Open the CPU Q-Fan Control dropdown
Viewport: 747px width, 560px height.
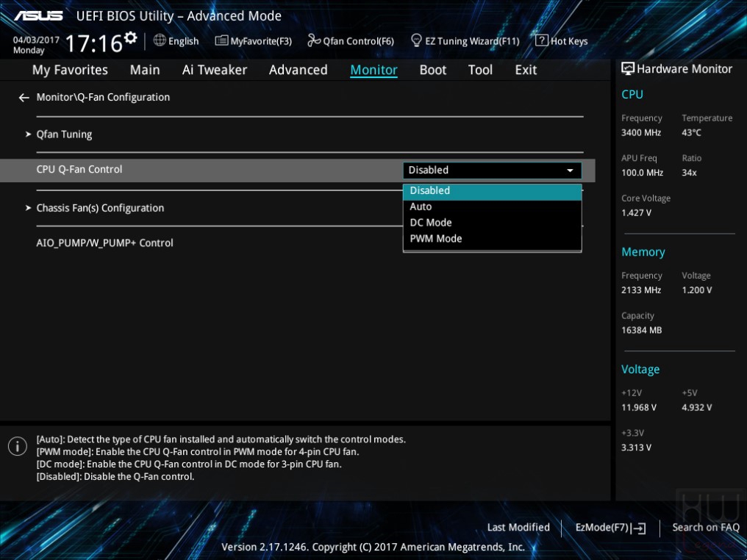(492, 170)
